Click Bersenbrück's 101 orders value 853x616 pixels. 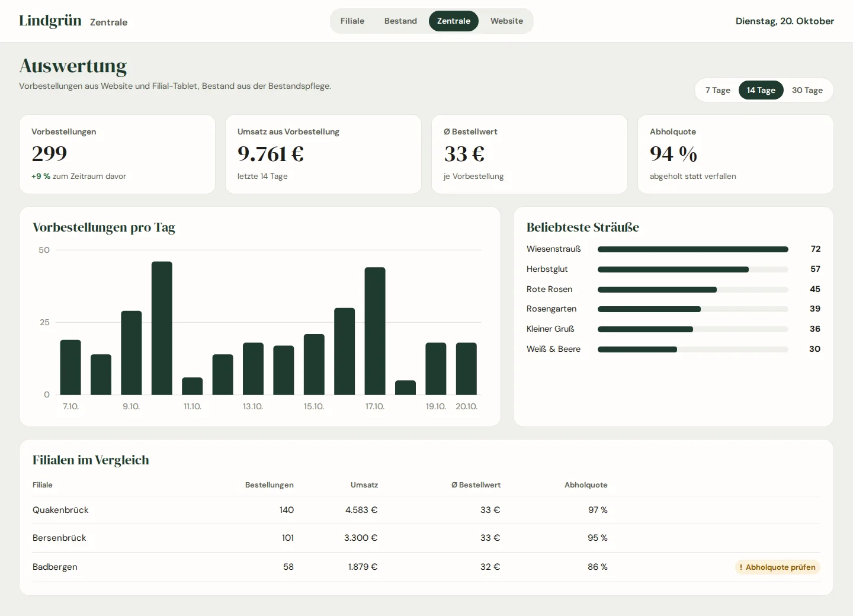point(288,538)
